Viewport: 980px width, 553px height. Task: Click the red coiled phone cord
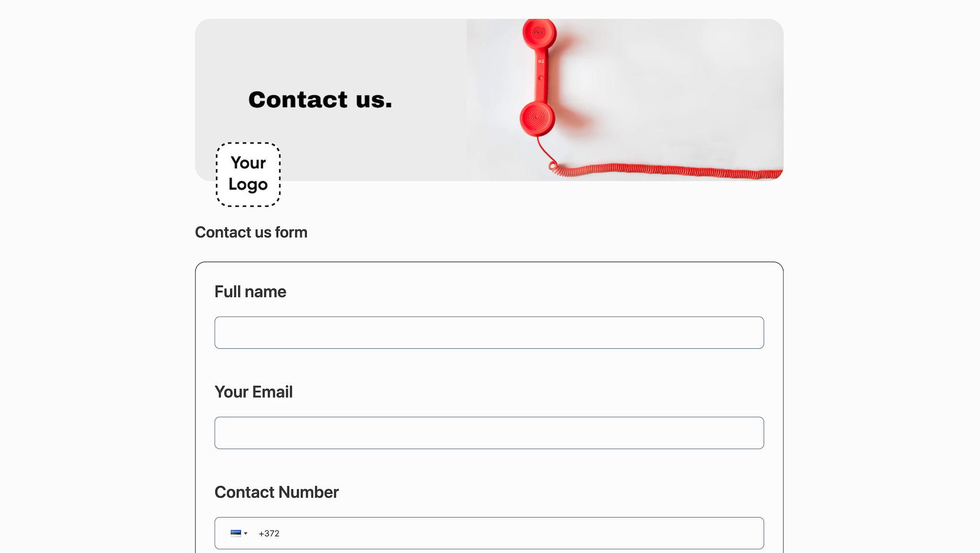click(670, 170)
